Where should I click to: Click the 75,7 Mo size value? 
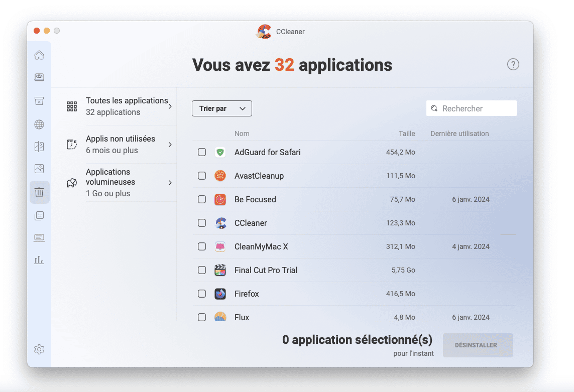pos(402,199)
